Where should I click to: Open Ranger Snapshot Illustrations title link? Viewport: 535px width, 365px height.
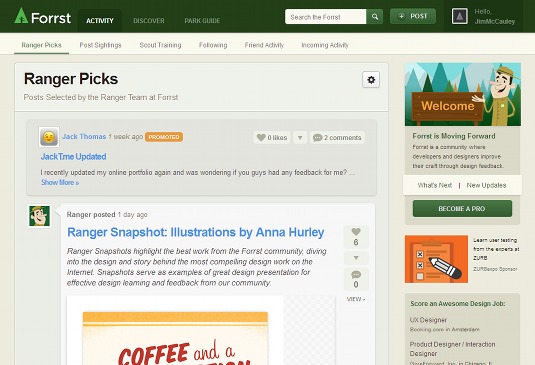(x=196, y=232)
